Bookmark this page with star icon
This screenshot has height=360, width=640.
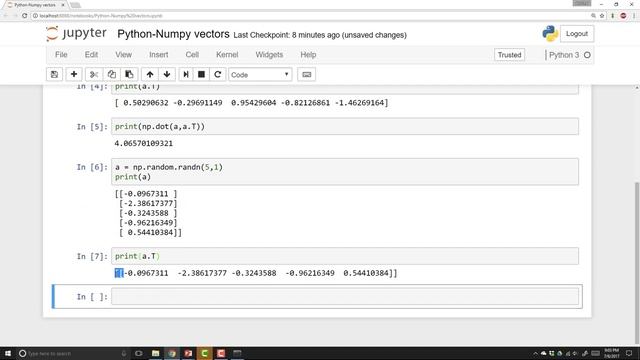[602, 16]
